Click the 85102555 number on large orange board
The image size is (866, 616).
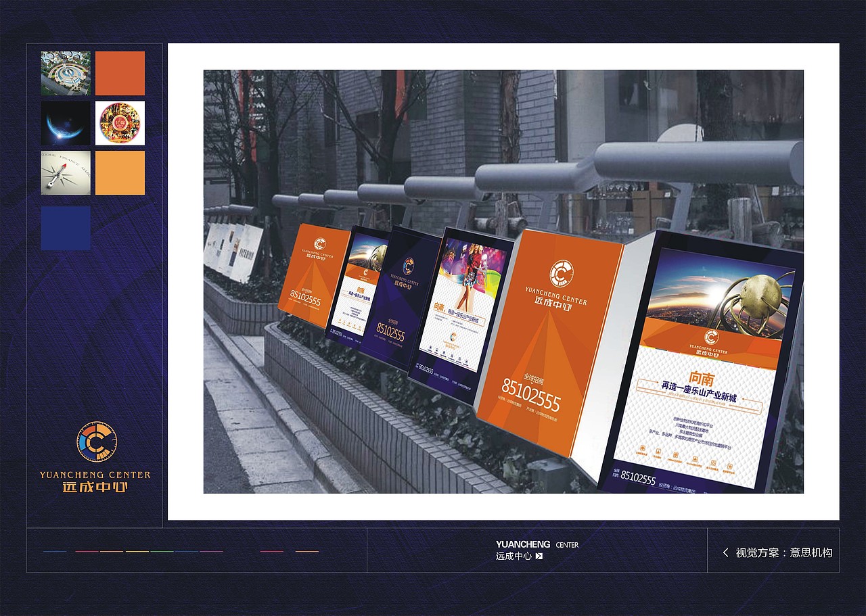(530, 395)
